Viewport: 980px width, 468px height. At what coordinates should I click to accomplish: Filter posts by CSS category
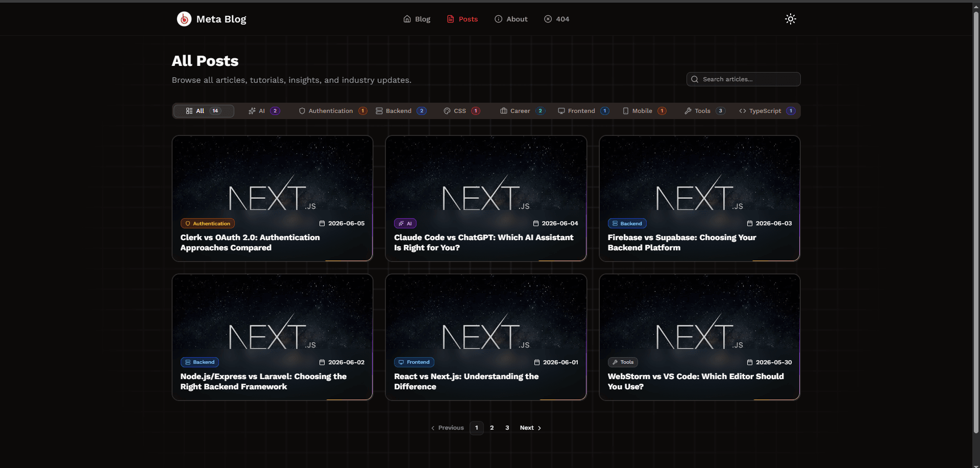click(x=462, y=111)
